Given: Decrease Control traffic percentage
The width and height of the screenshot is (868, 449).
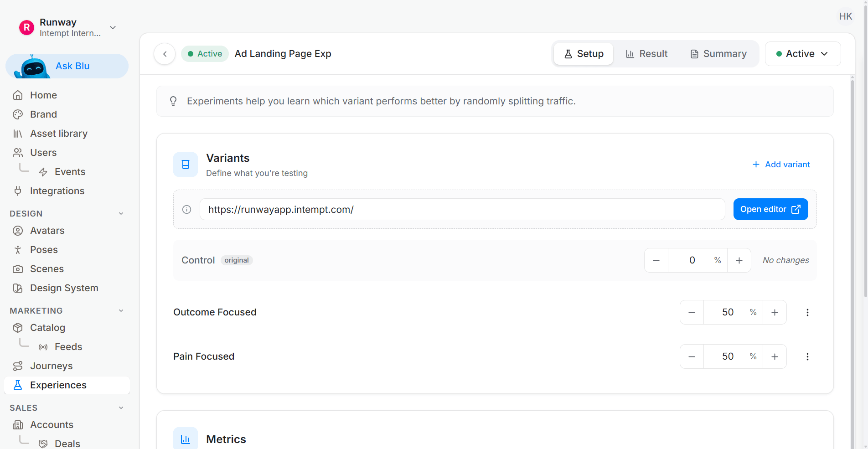Looking at the screenshot, I should click(x=656, y=260).
